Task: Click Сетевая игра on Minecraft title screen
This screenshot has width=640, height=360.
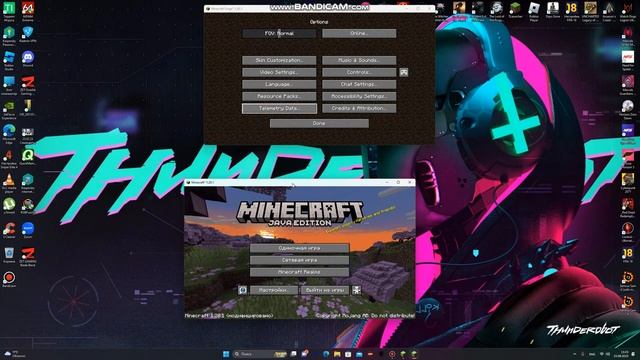Action: [x=299, y=260]
